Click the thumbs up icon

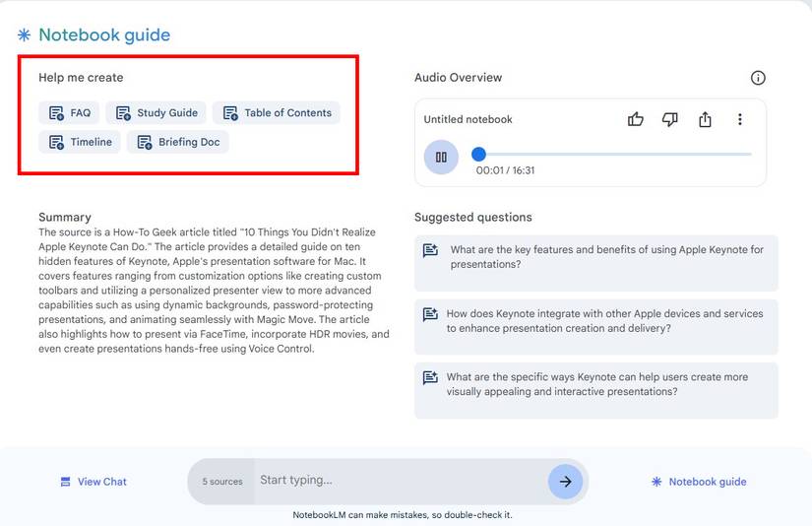pyautogui.click(x=636, y=119)
